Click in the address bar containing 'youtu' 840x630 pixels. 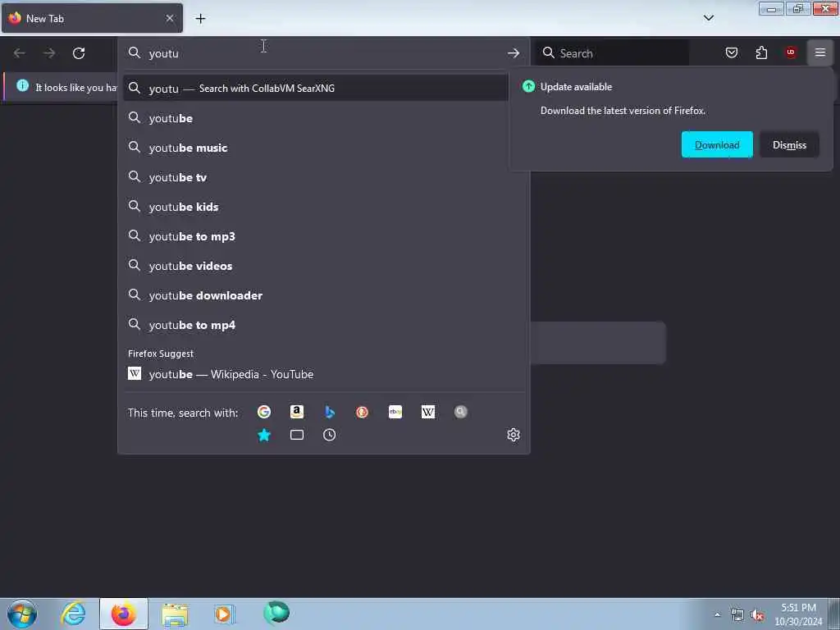tap(323, 53)
